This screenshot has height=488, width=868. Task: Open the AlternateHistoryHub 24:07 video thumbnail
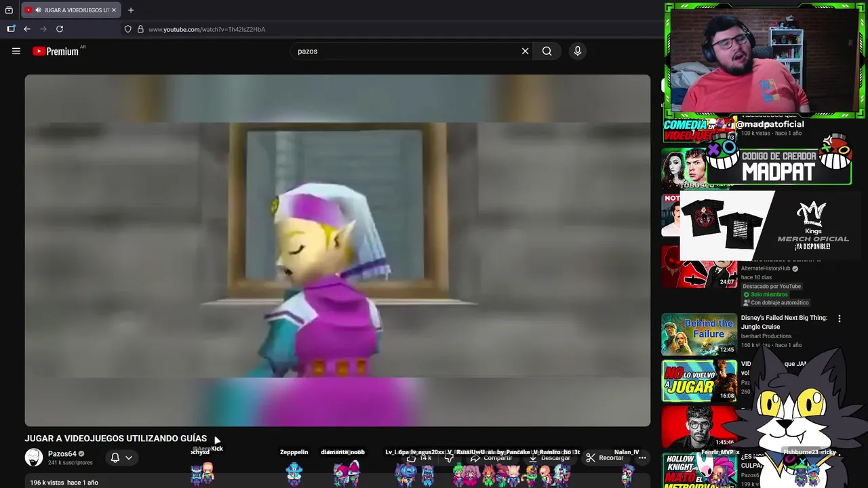point(699,267)
